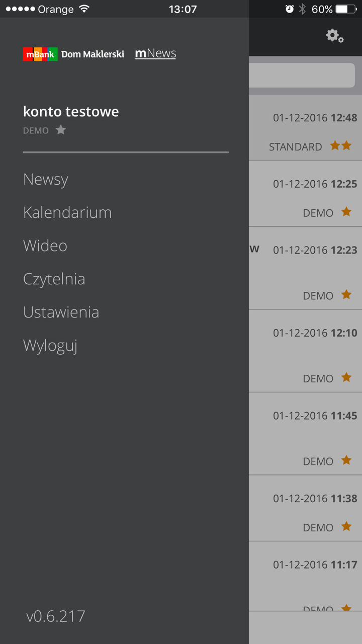Tap the grey star beside DEMO account

click(61, 130)
